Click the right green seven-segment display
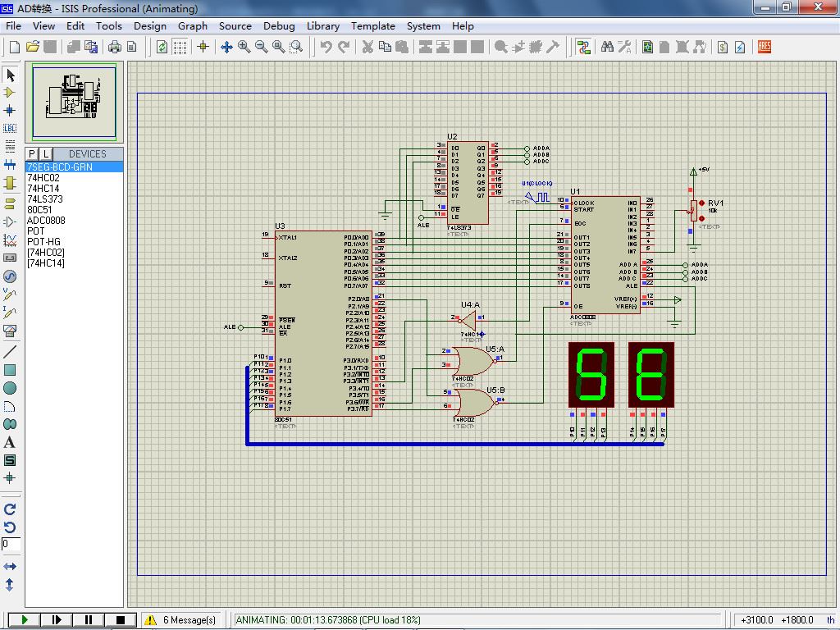Viewport: 840px width, 630px height. click(x=651, y=374)
